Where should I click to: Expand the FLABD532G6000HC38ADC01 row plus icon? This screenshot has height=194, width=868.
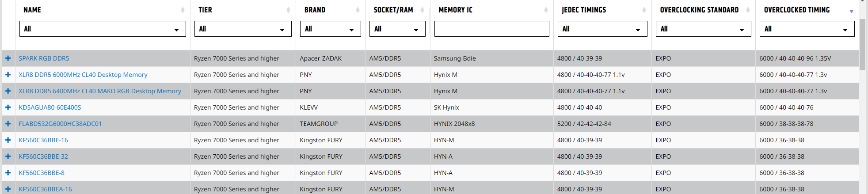(8, 124)
